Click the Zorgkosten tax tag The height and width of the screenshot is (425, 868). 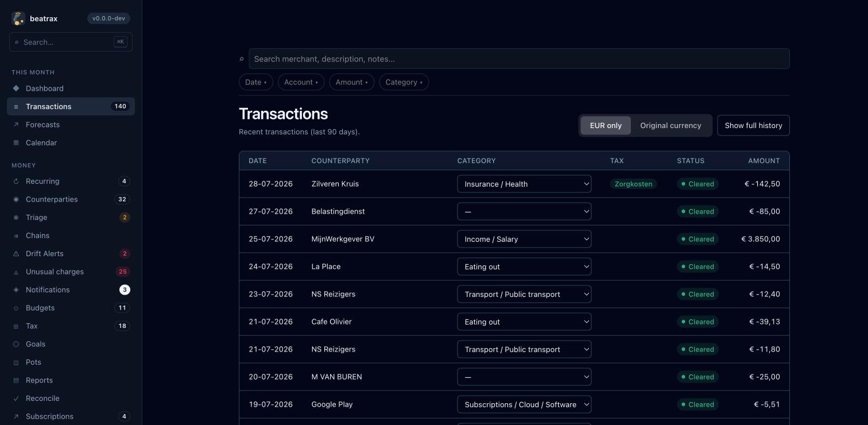coord(633,184)
